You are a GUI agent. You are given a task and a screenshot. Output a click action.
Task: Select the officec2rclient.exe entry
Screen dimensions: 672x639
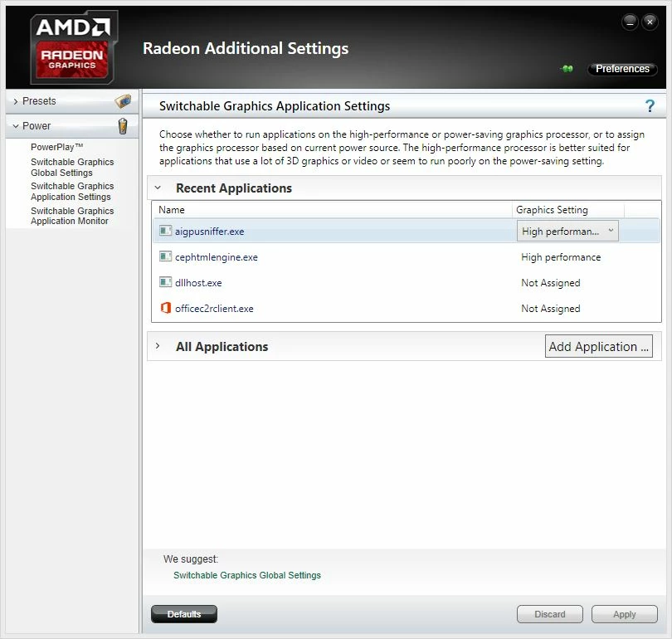[214, 309]
